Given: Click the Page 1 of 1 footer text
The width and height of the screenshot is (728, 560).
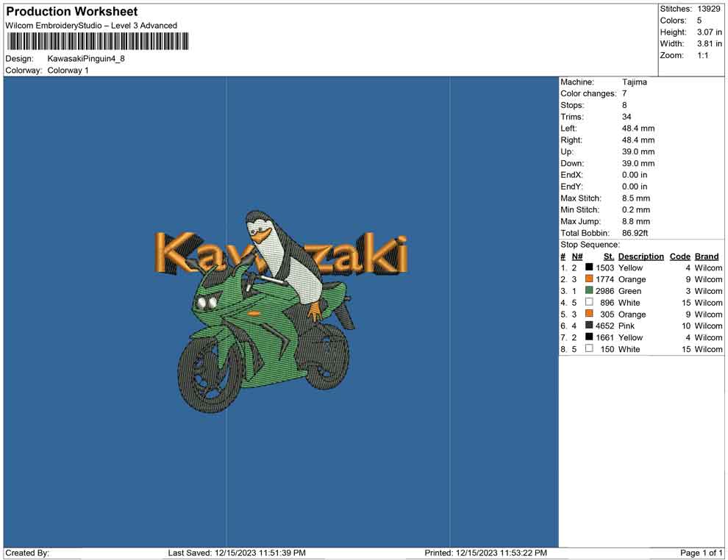Looking at the screenshot, I should (x=702, y=553).
